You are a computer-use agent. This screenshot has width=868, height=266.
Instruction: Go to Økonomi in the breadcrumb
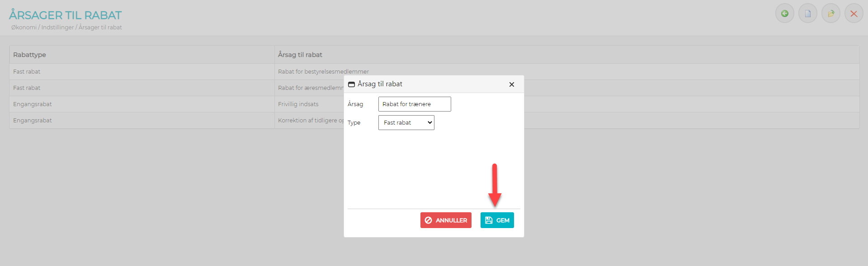[x=24, y=28]
